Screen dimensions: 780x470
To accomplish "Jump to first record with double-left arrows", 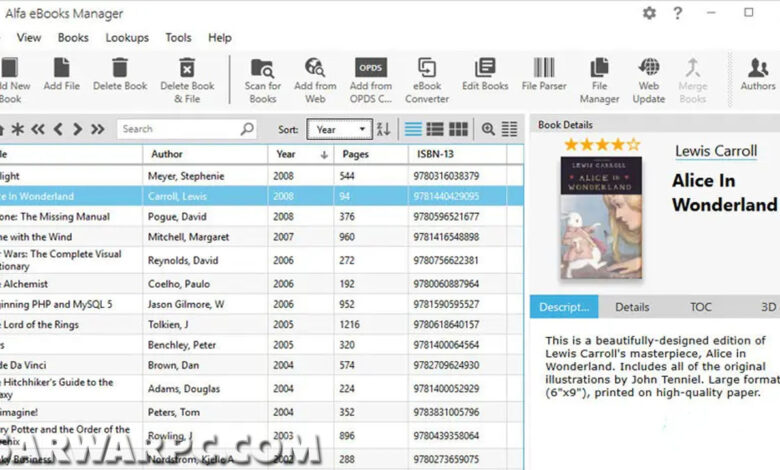I will tap(38, 129).
